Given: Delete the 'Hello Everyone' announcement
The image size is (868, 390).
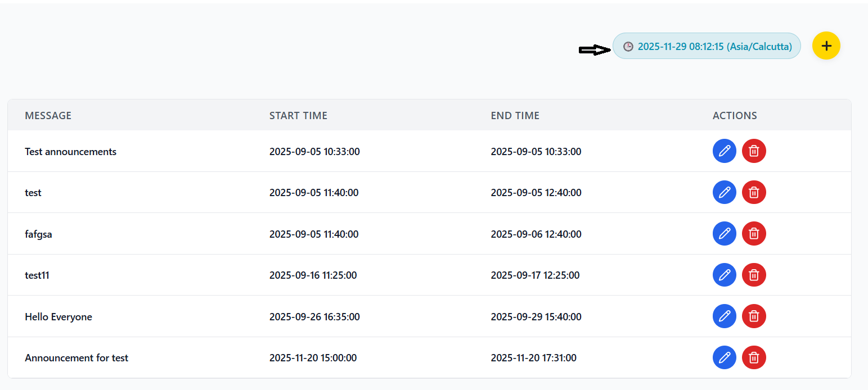Looking at the screenshot, I should point(754,316).
